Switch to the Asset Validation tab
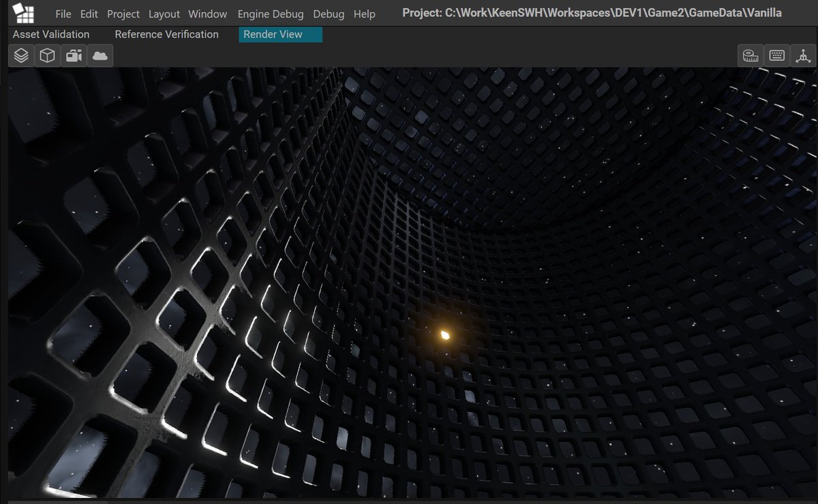Image resolution: width=818 pixels, height=504 pixels. point(51,34)
